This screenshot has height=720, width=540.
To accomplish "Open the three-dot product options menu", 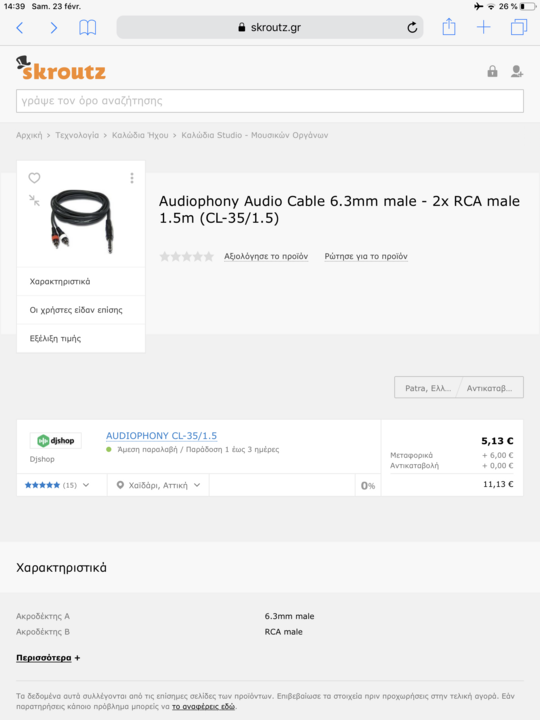I will click(132, 178).
